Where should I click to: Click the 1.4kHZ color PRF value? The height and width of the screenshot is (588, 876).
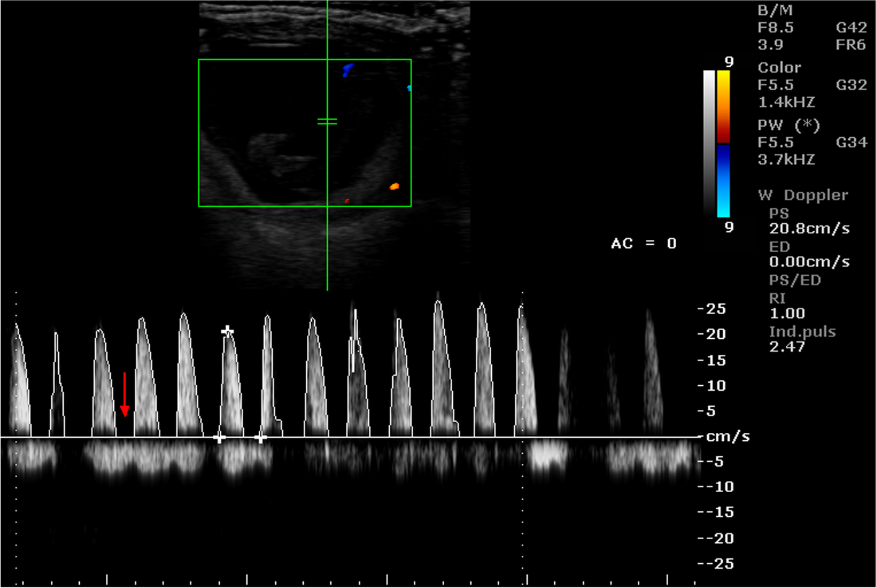pos(786,102)
